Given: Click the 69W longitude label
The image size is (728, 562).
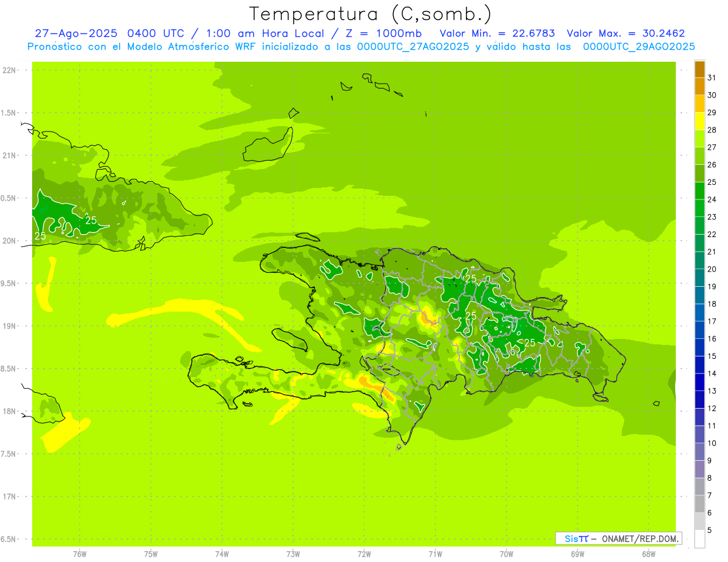Looking at the screenshot, I should [578, 554].
